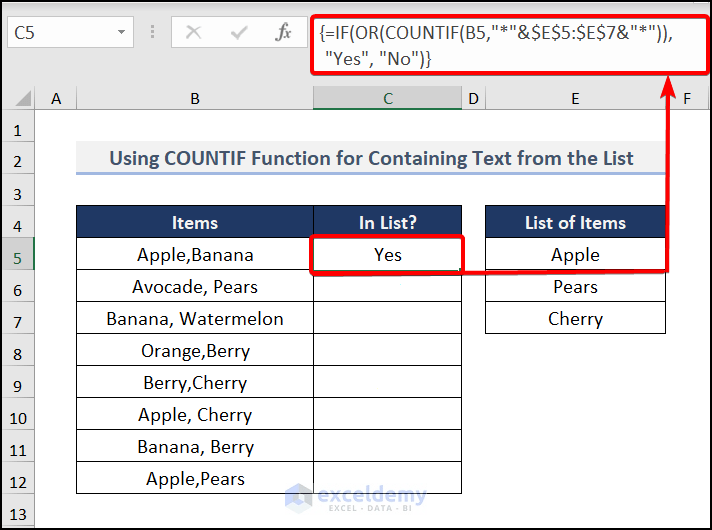Select empty In List? cell next to 'Banana, Berry'
This screenshot has width=712, height=530.
click(387, 446)
